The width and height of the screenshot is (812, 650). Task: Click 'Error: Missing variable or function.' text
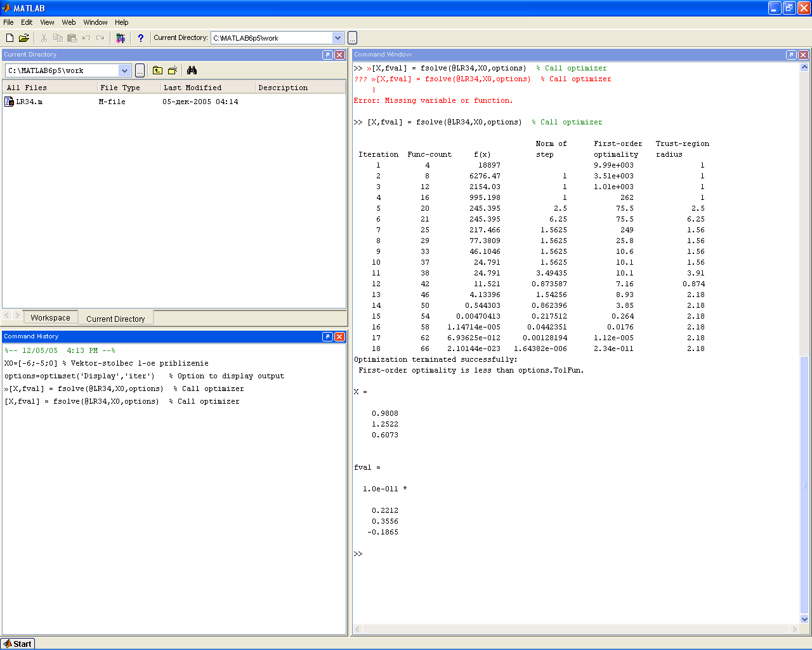pyautogui.click(x=433, y=100)
